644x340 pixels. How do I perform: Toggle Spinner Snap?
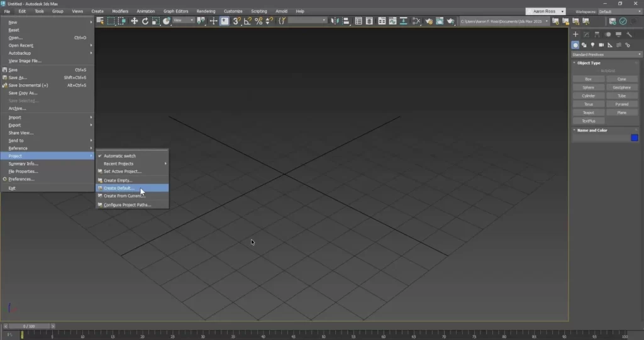[269, 21]
